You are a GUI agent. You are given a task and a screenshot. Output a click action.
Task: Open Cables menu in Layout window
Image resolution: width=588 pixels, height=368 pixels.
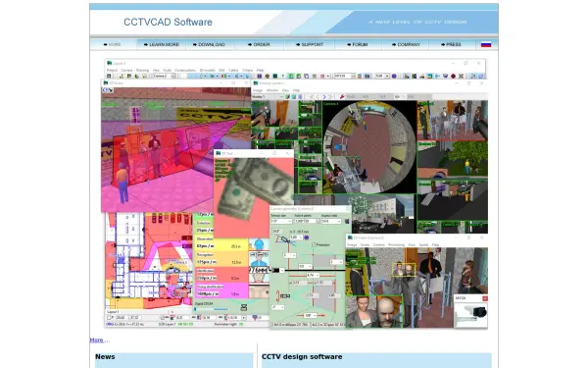click(x=233, y=71)
